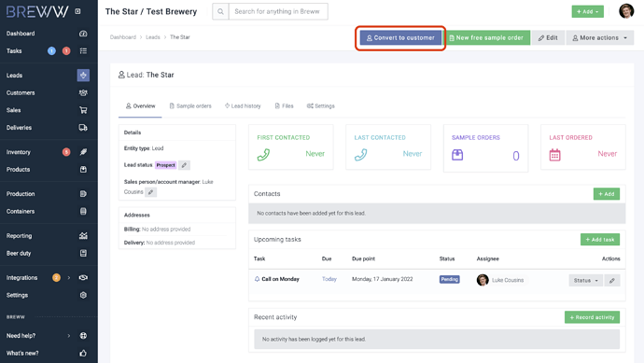
Task: Click the Record activity button
Action: click(592, 317)
